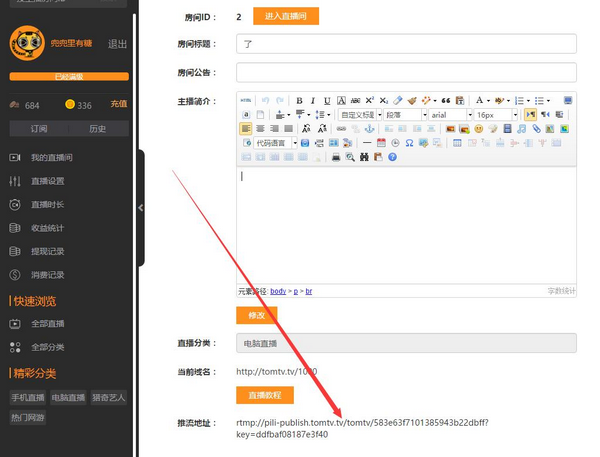Screen dimensions: 600x457
Task: Toggle subscript formatting
Action: [x=383, y=101]
